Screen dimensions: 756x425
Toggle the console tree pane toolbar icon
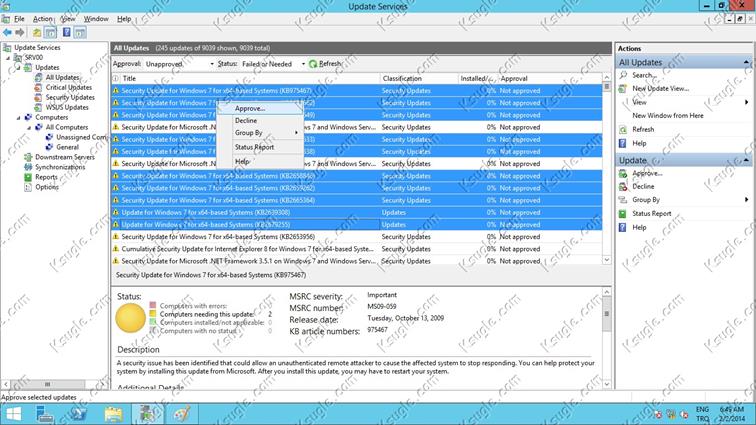click(50, 32)
